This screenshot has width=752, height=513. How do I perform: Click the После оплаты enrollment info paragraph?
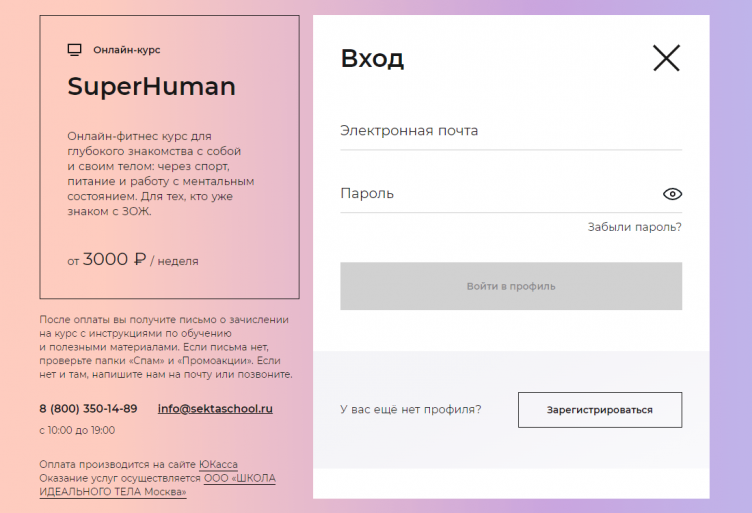[x=165, y=347]
